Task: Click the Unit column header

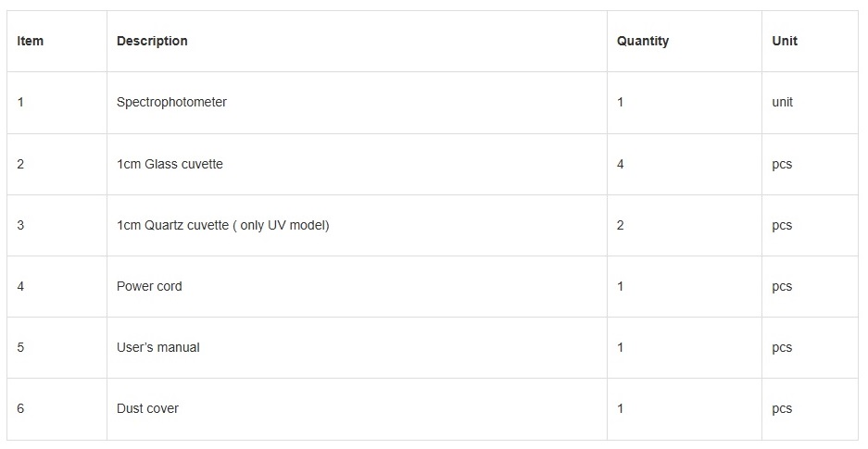Action: pos(785,41)
